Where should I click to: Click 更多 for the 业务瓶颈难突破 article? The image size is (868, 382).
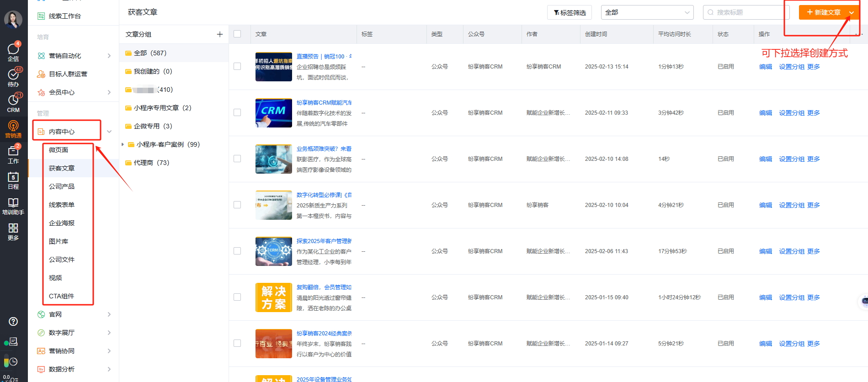[814, 159]
